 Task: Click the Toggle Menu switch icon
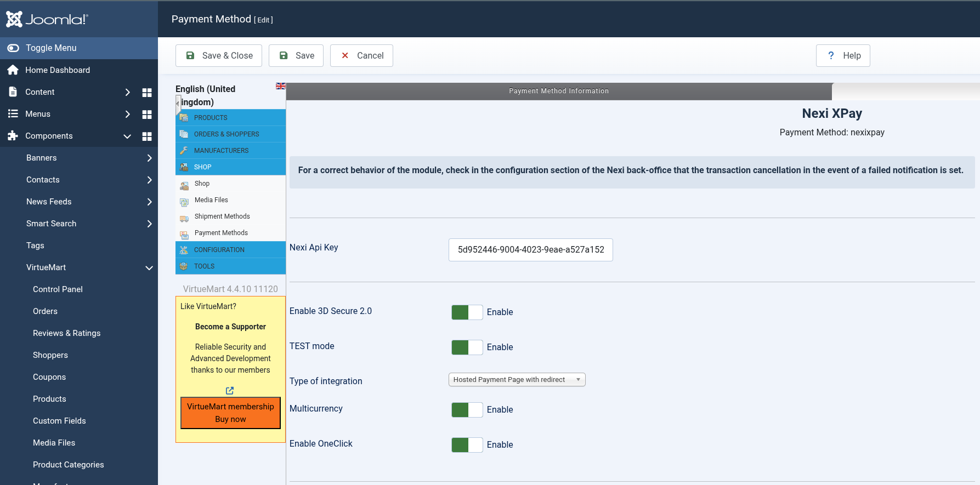(13, 48)
